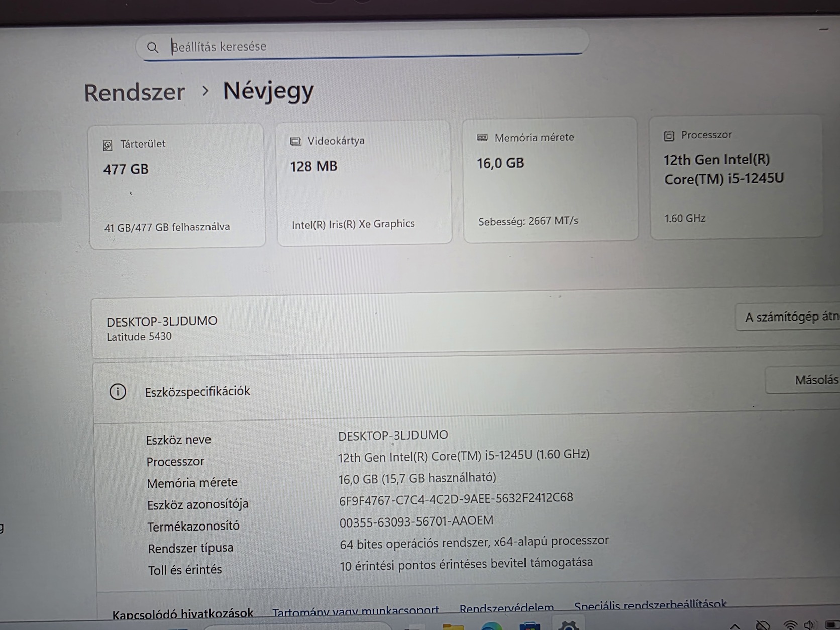Click the Processzor chip icon
Image resolution: width=840 pixels, height=630 pixels.
(669, 136)
